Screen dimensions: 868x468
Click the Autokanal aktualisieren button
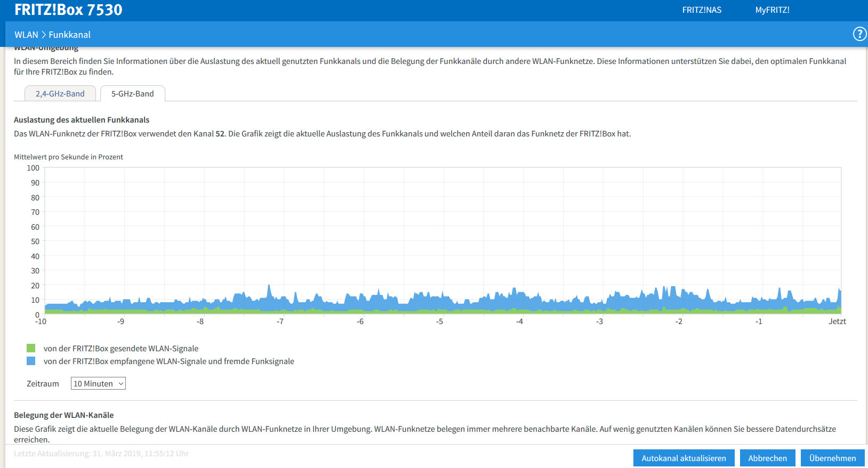684,458
